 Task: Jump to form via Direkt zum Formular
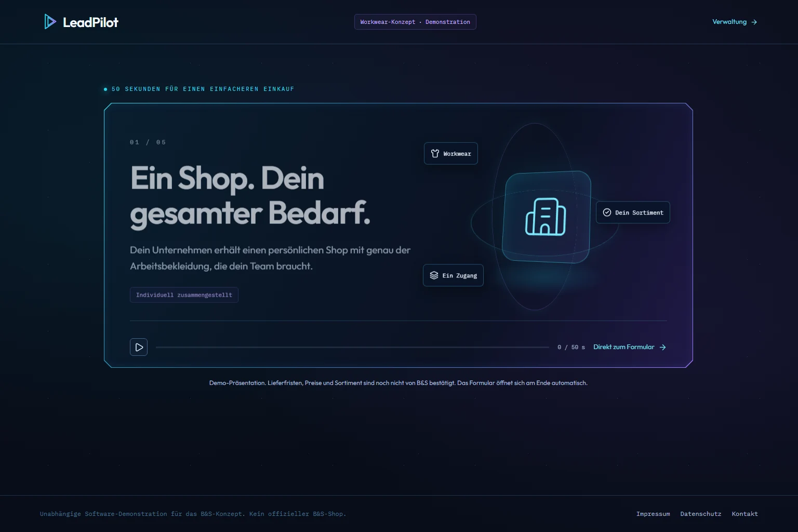(630, 347)
